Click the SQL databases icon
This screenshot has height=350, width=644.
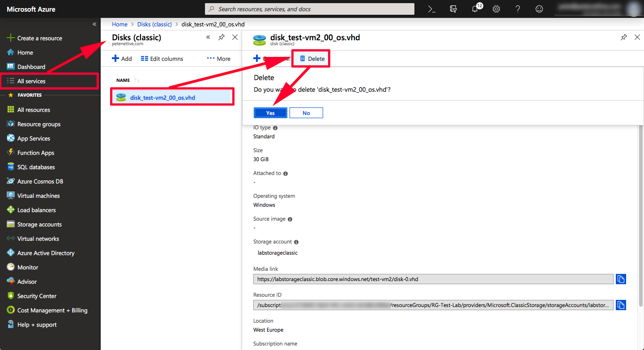(11, 167)
